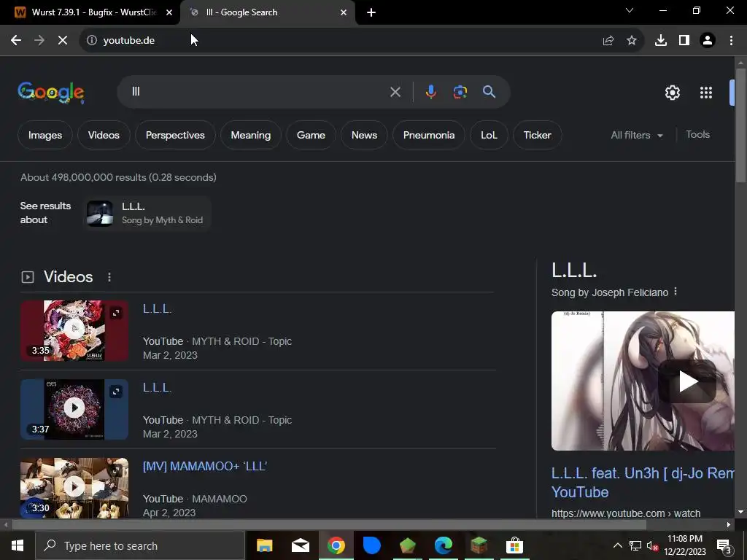Filter results by Images
The width and height of the screenshot is (747, 560).
[x=45, y=135]
